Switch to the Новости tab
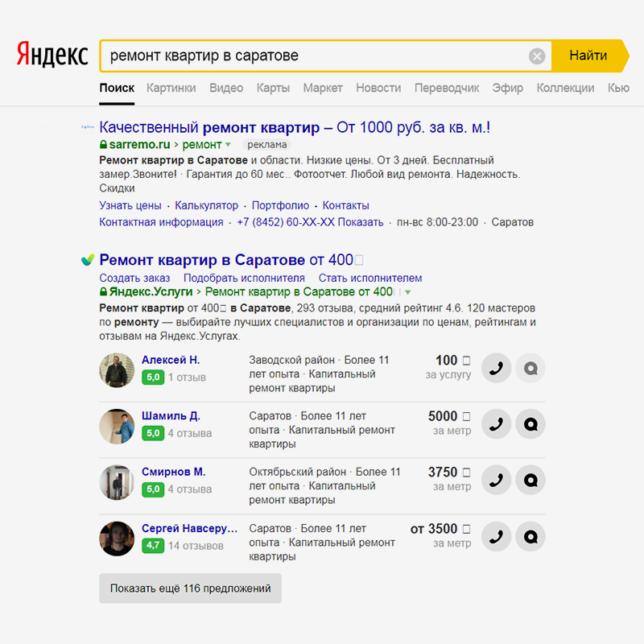644x644 pixels. [378, 88]
